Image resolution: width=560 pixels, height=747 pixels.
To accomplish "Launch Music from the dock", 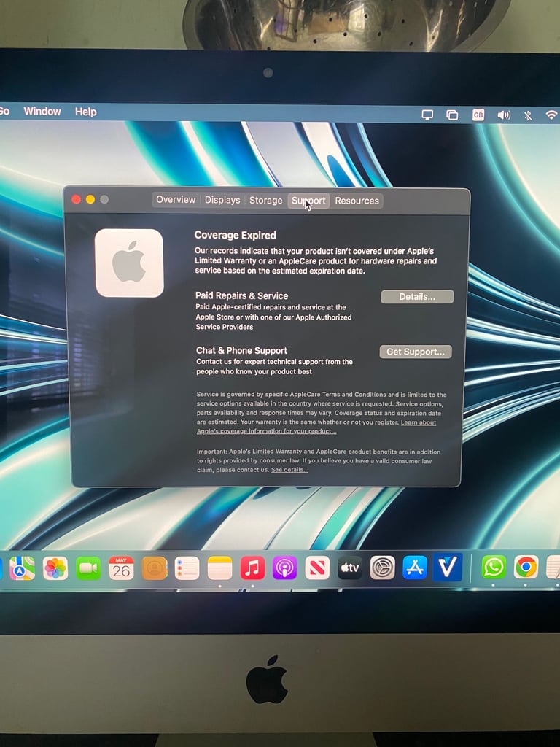I will point(252,568).
